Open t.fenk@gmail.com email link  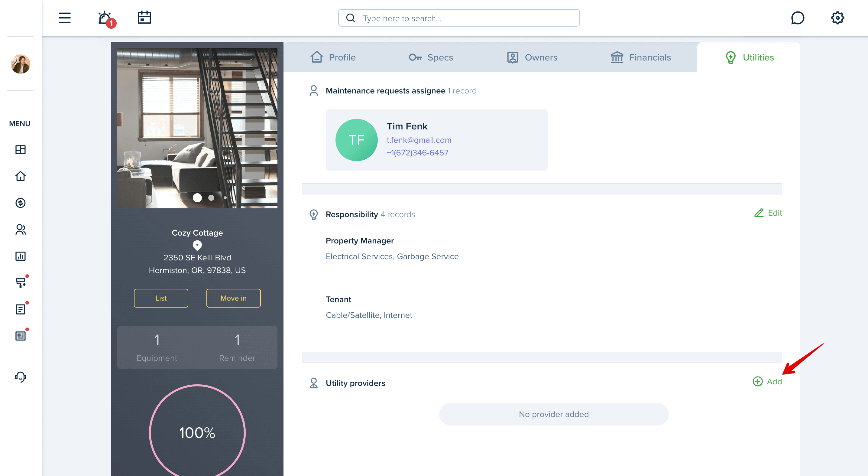pos(419,140)
